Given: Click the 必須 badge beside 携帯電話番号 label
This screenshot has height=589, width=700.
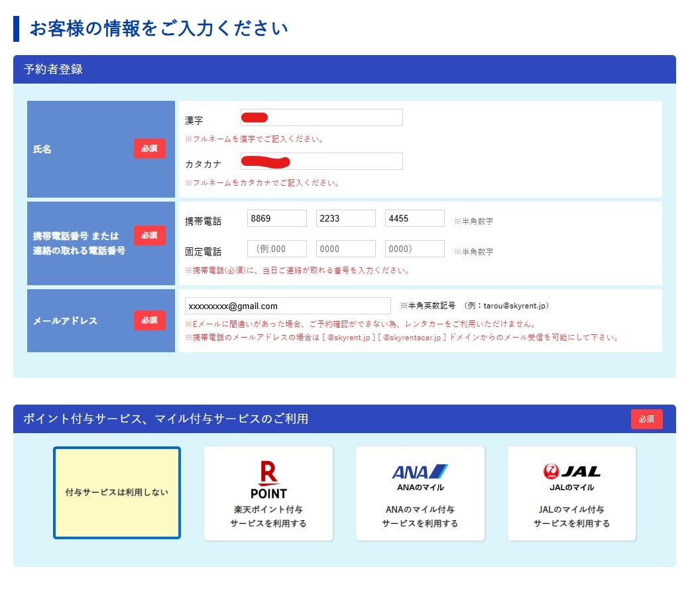Looking at the screenshot, I should click(149, 235).
